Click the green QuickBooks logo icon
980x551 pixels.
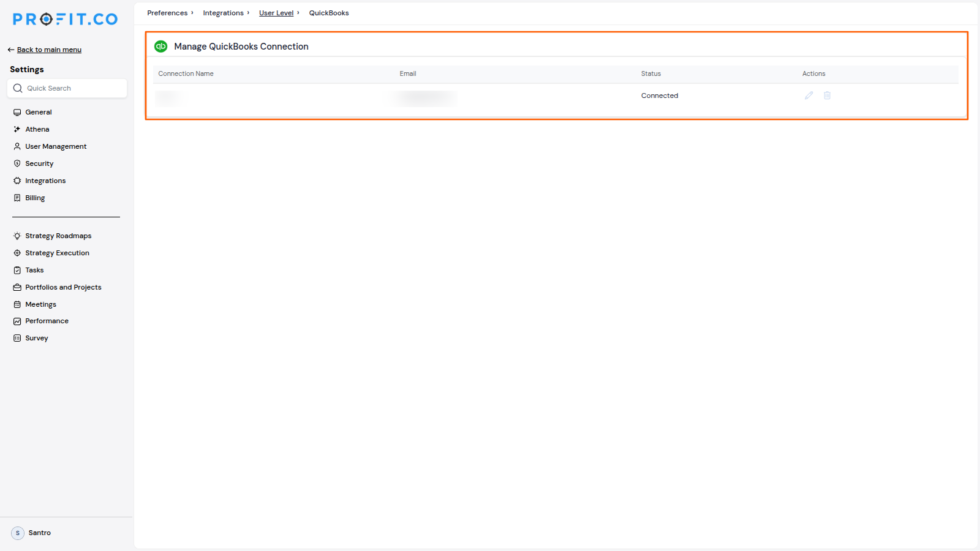161,47
